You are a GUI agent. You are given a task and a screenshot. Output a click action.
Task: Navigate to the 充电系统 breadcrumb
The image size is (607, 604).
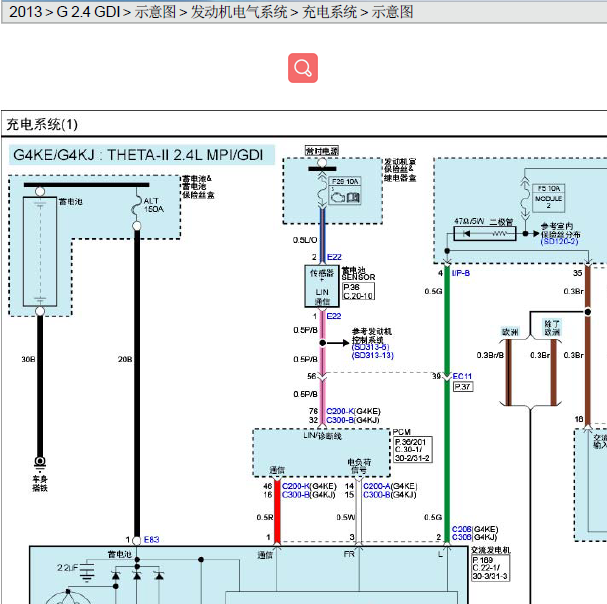click(x=329, y=12)
